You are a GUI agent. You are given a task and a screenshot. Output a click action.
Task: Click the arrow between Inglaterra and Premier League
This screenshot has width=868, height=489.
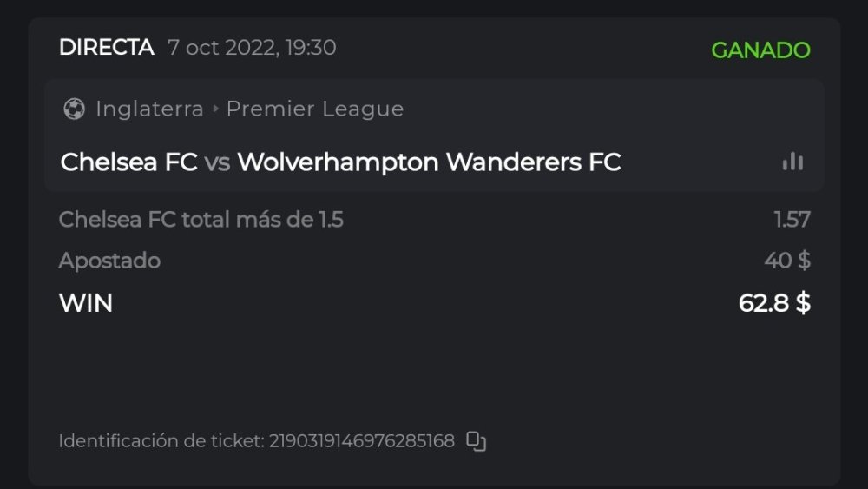[215, 109]
